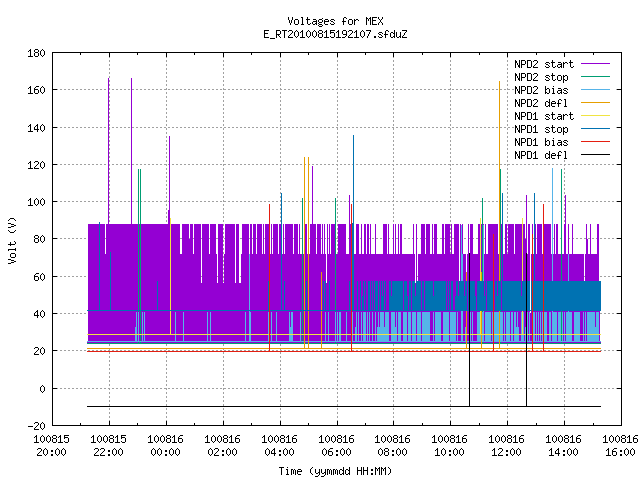640x480 pixels.
Task: Click the NPD2 stop legend label
Action: [541, 77]
